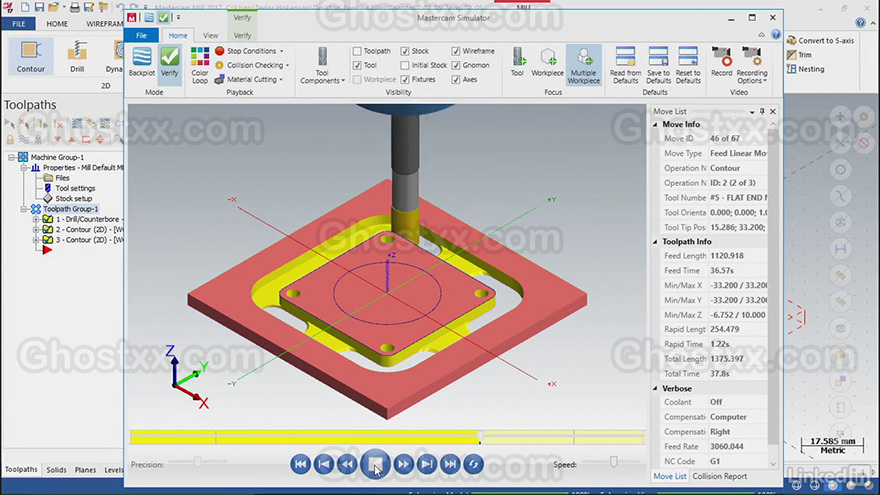The height and width of the screenshot is (495, 880).
Task: Jump to simulation end
Action: tap(450, 464)
